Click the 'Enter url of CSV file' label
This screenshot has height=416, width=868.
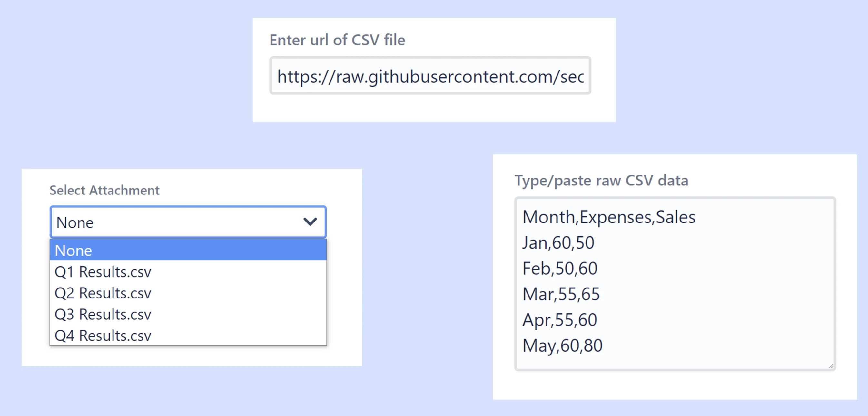(337, 40)
